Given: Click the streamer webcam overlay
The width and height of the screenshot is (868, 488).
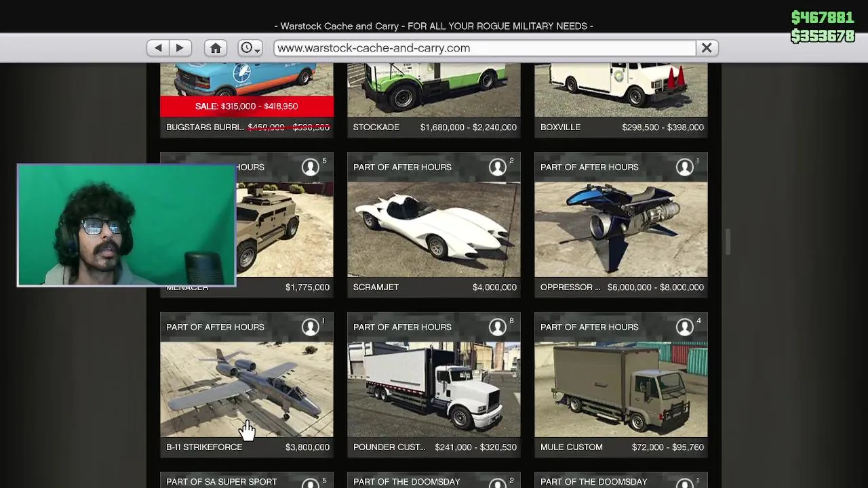Looking at the screenshot, I should (x=126, y=225).
